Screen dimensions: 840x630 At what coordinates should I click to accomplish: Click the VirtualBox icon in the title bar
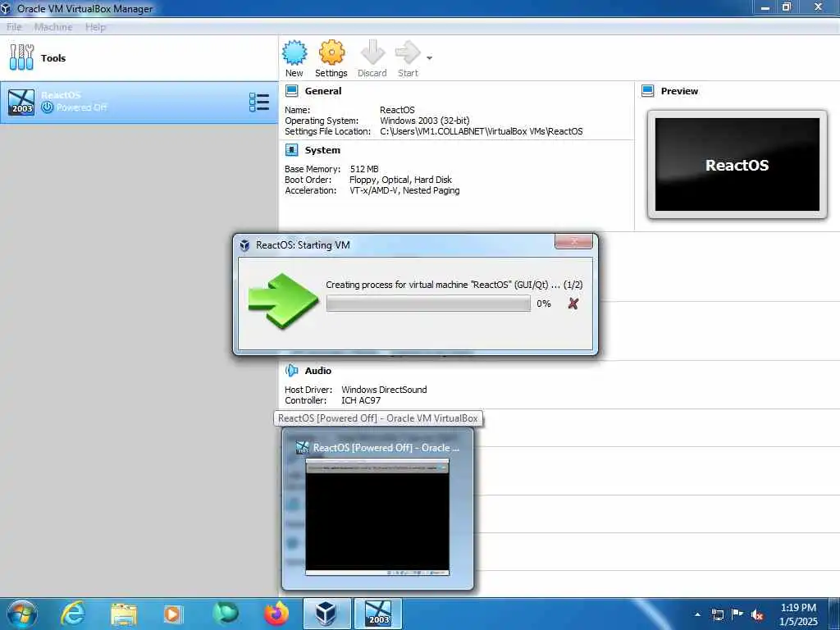(6, 8)
